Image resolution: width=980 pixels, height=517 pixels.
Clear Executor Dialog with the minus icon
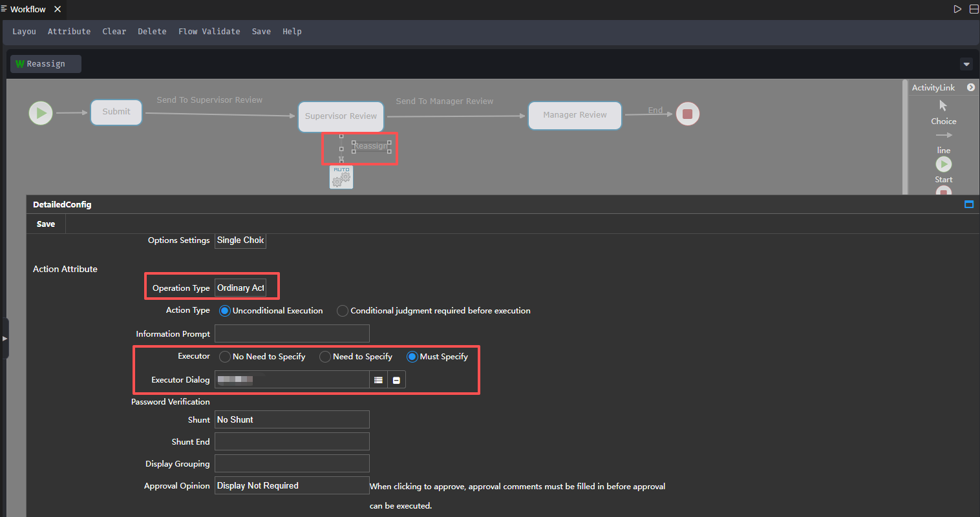(x=396, y=380)
